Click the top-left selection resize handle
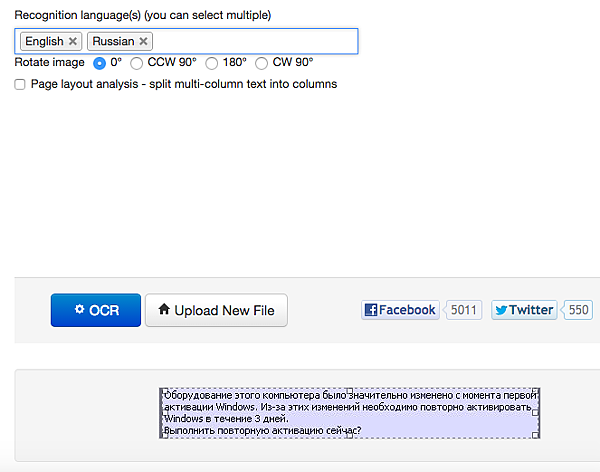The image size is (600, 472). [163, 391]
